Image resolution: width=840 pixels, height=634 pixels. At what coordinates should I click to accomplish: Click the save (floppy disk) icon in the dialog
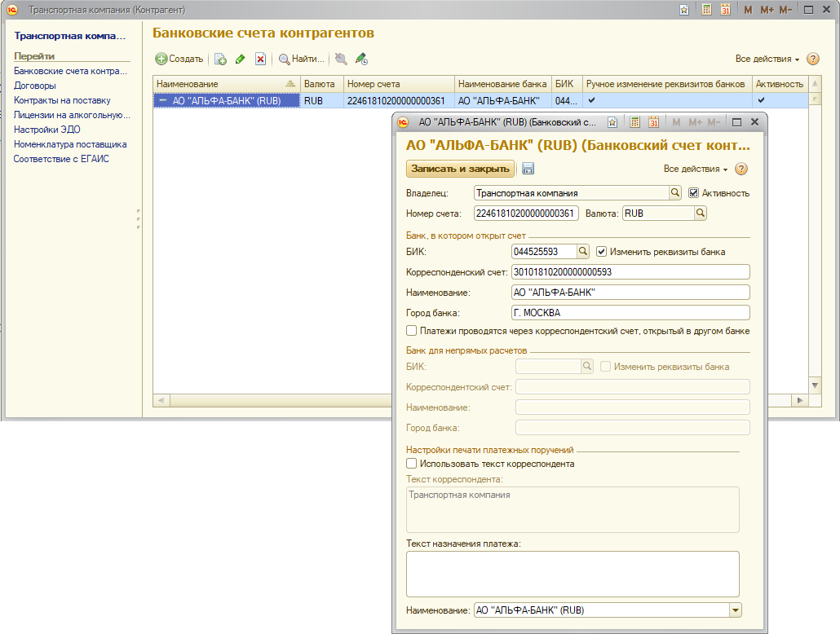click(x=528, y=169)
